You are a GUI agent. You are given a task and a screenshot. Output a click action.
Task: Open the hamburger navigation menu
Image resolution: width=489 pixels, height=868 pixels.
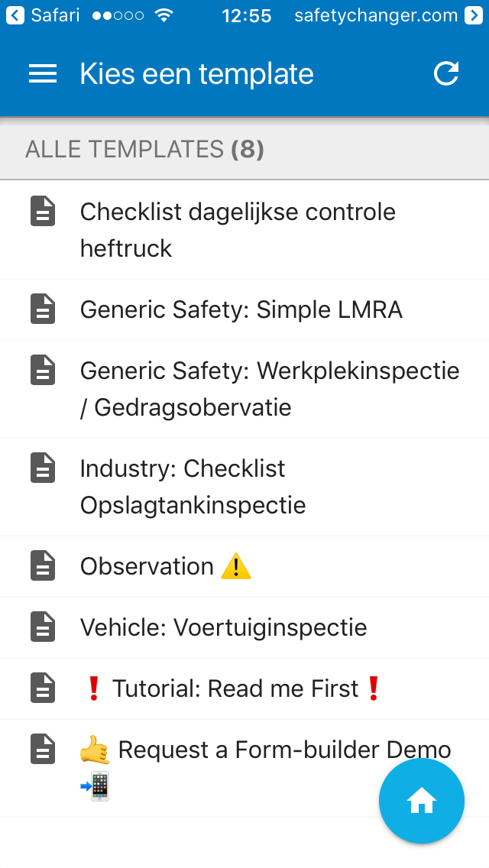click(x=43, y=73)
